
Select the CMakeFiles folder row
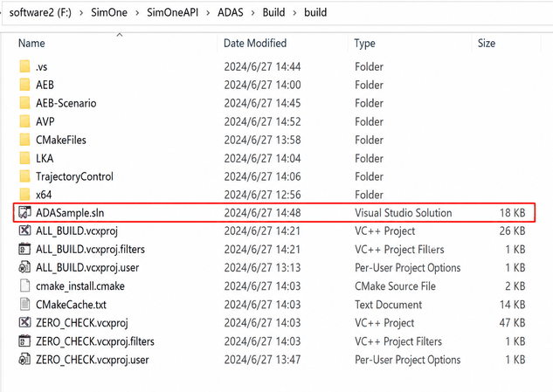pos(273,140)
